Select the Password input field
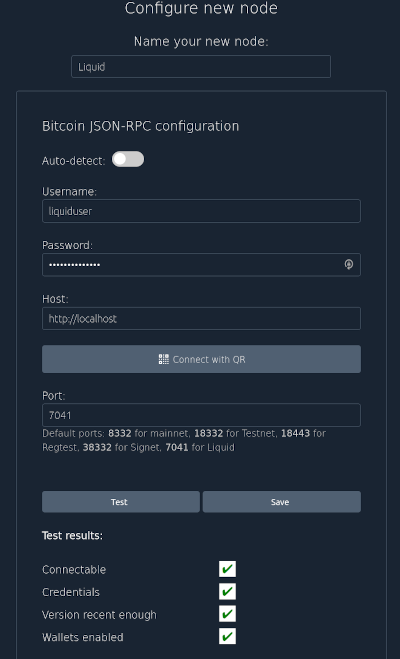 pyautogui.click(x=201, y=265)
